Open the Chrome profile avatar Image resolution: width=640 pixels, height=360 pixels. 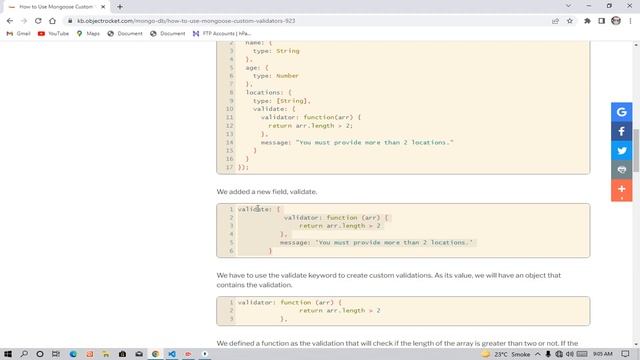click(x=616, y=21)
